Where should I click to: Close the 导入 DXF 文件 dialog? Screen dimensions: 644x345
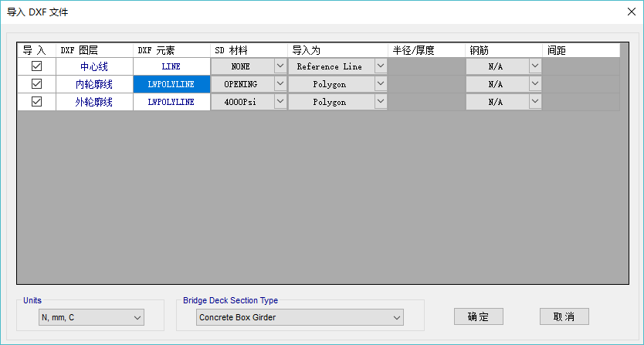pyautogui.click(x=631, y=12)
